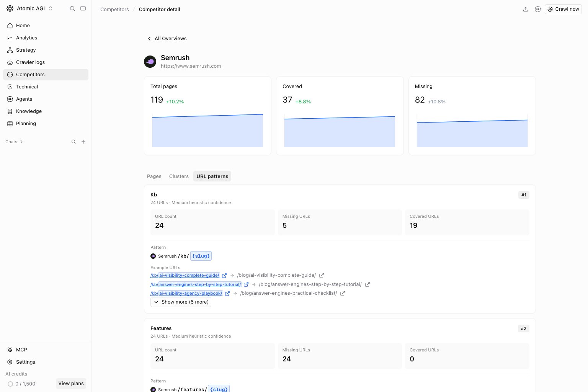Image resolution: width=588 pixels, height=392 pixels.
Task: Expand Show more (5 more) URLs
Action: pos(181,302)
